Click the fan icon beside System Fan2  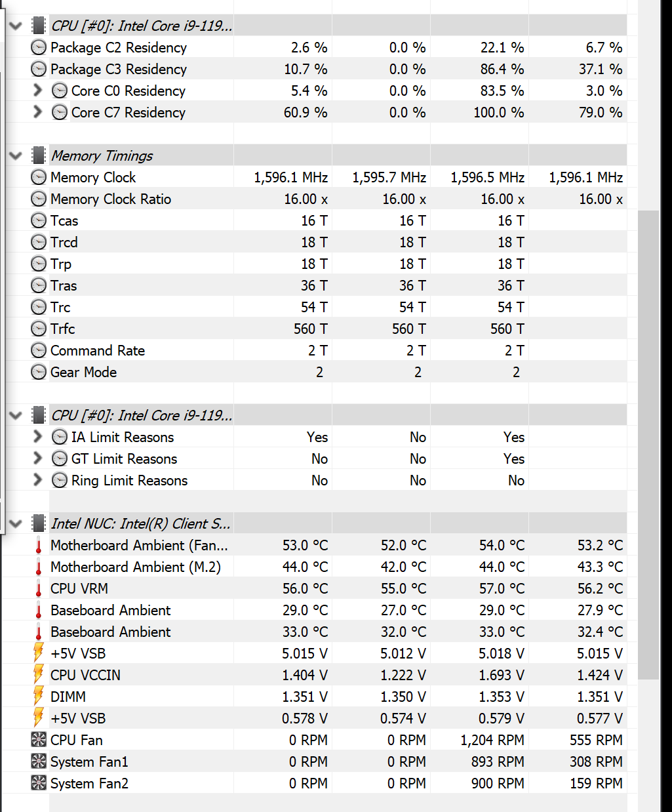pos(39,783)
